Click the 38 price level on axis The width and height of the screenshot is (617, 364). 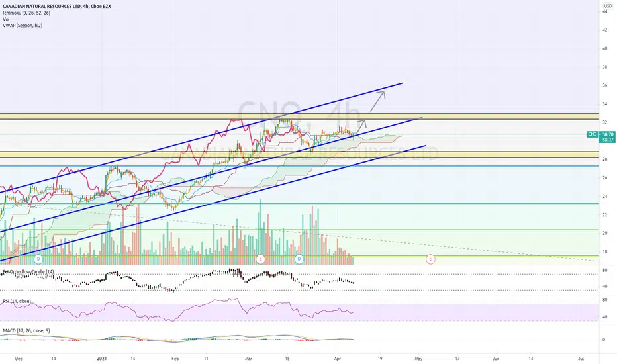605,67
